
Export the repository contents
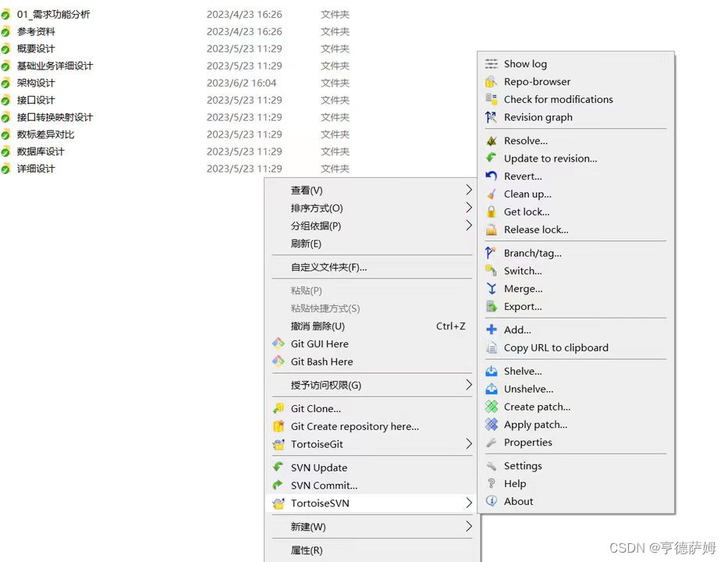[x=523, y=306]
